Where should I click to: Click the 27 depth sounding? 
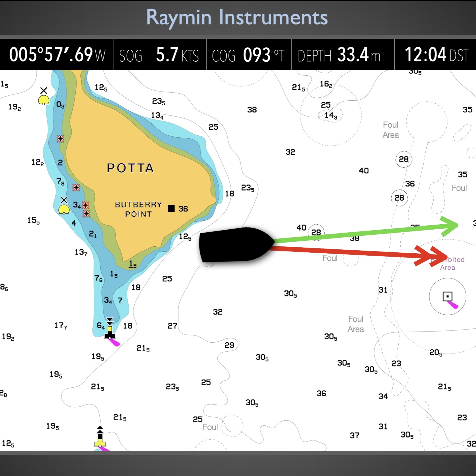click(172, 326)
